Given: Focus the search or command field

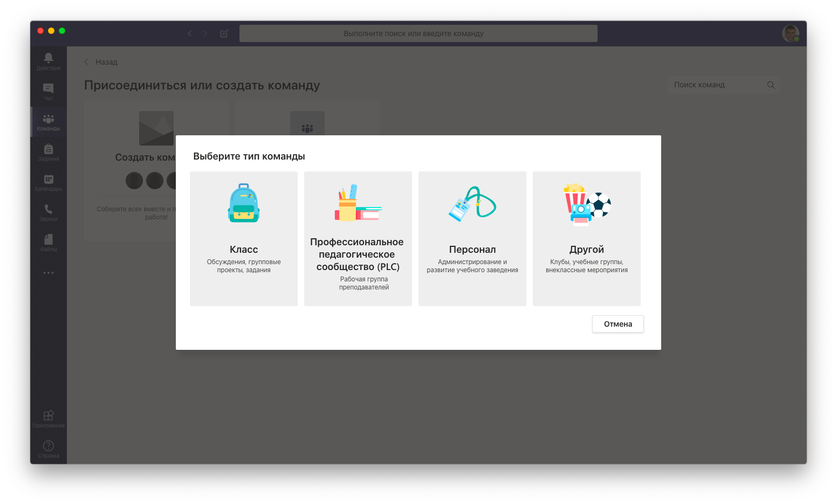Looking at the screenshot, I should click(x=418, y=33).
